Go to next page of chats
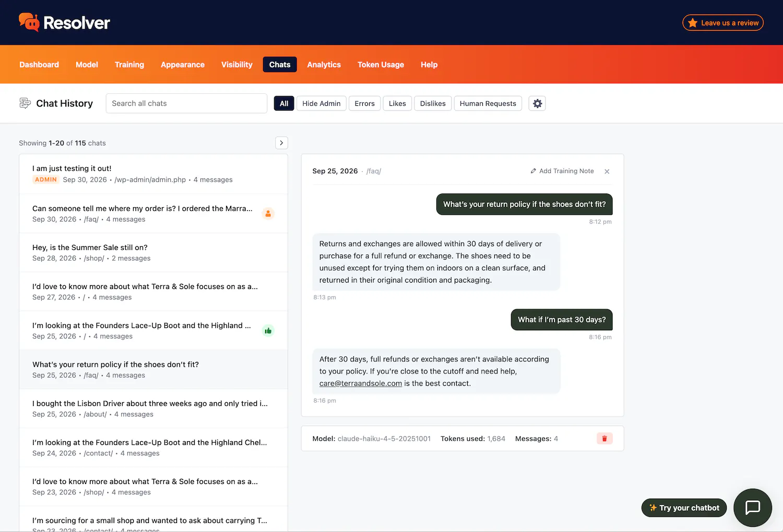This screenshot has width=783, height=532. point(281,143)
